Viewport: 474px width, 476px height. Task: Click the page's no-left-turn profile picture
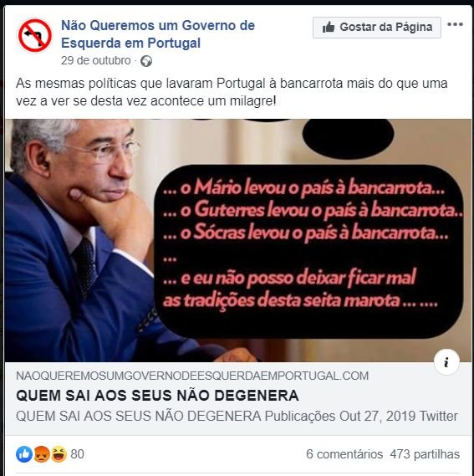coord(34,35)
